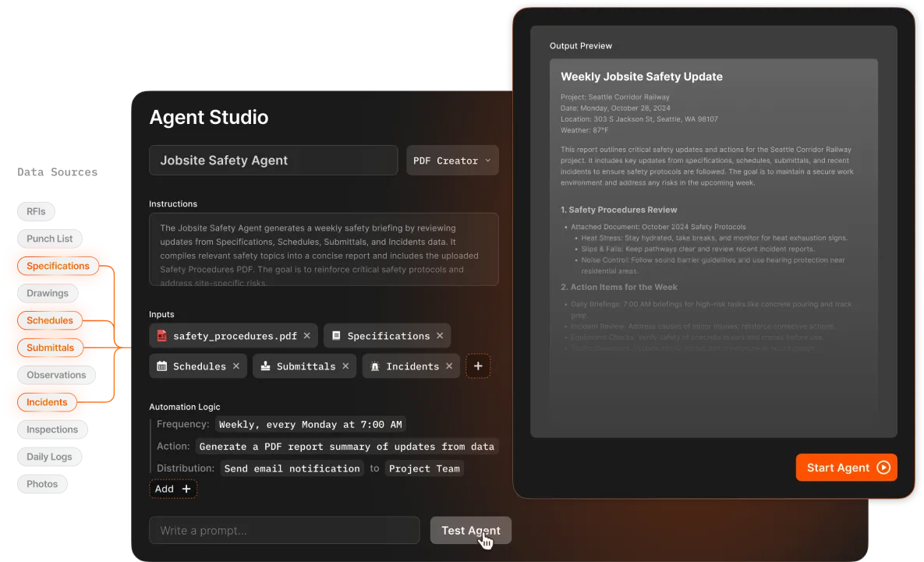
Task: Click the Data Sources heading
Action: (57, 172)
